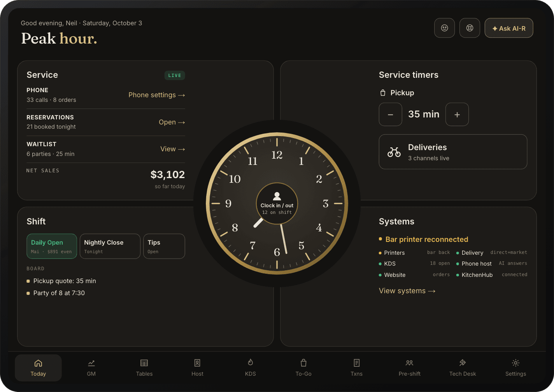View the Waitlist link
The image size is (554, 392).
coord(173,149)
